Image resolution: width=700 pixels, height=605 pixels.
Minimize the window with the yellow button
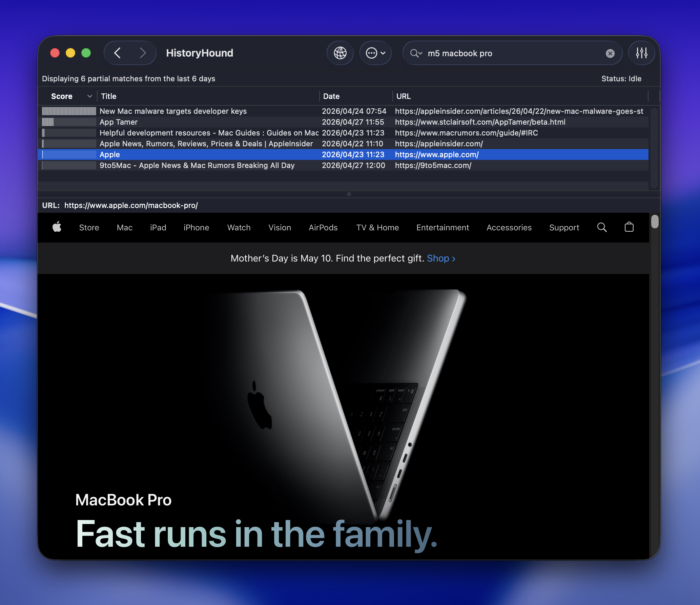point(70,53)
